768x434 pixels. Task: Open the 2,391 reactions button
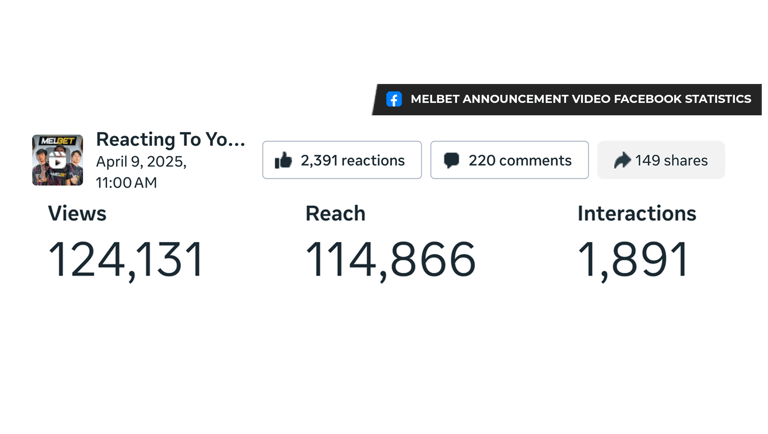point(342,160)
